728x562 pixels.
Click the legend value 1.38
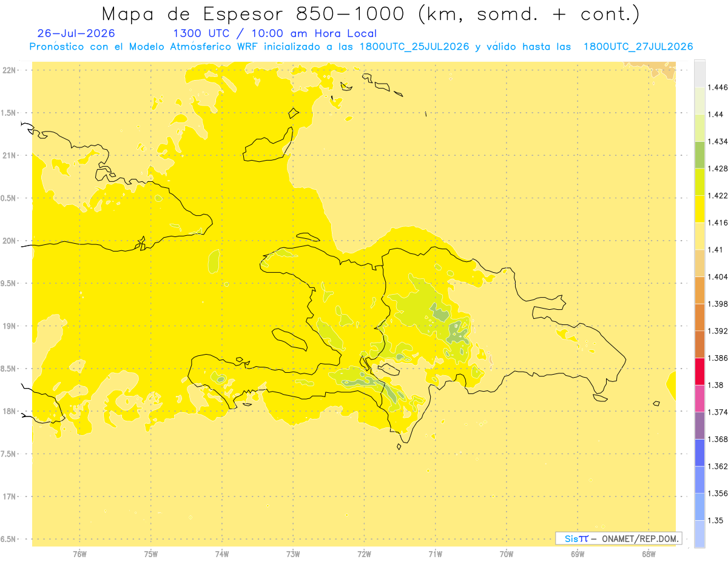[716, 385]
